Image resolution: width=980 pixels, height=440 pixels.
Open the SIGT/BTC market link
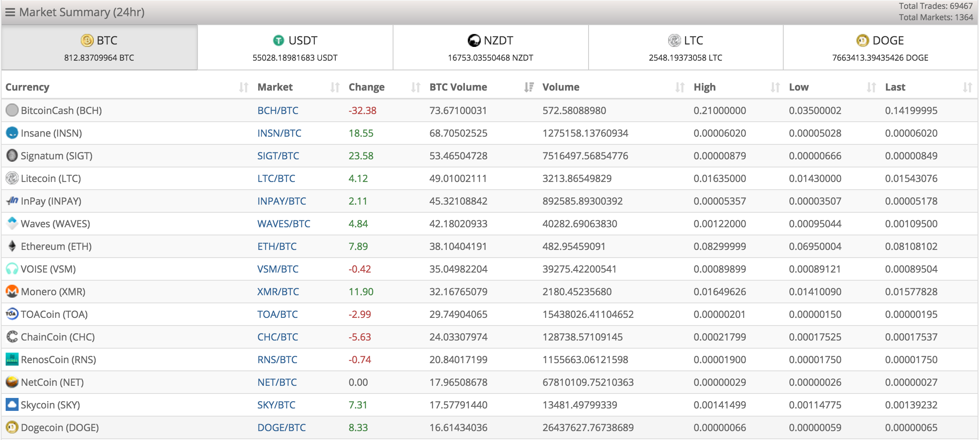[x=278, y=156]
